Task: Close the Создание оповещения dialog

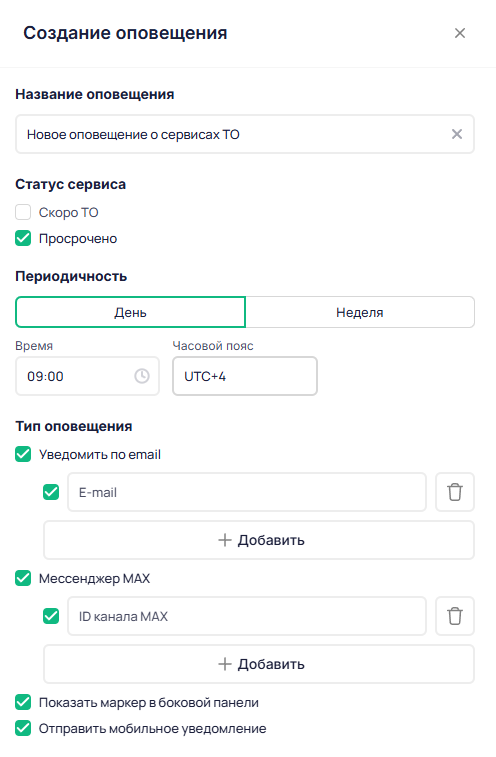Action: tap(460, 33)
